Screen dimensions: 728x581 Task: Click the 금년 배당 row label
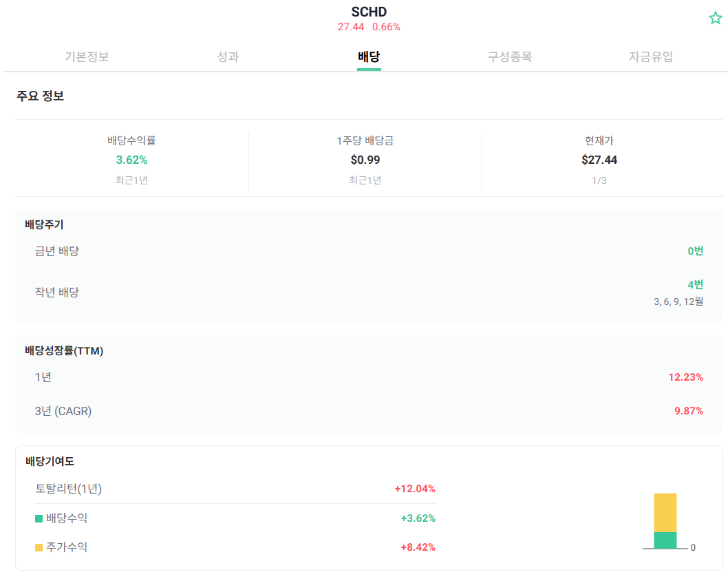tap(57, 251)
